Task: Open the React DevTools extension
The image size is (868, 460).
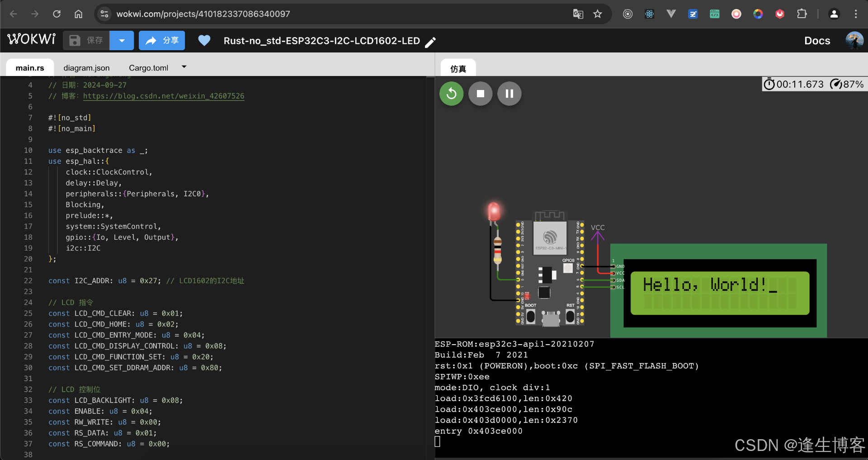Action: coord(649,14)
